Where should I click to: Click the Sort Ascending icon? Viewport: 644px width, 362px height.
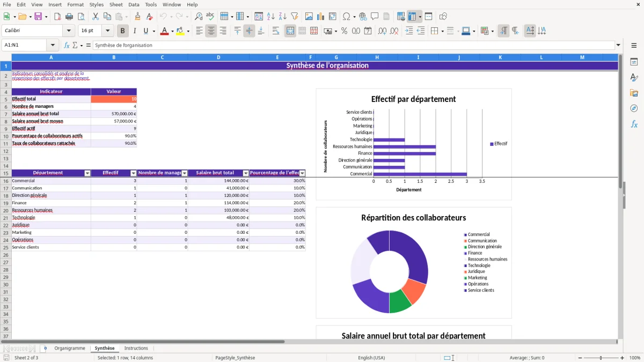[x=271, y=17]
